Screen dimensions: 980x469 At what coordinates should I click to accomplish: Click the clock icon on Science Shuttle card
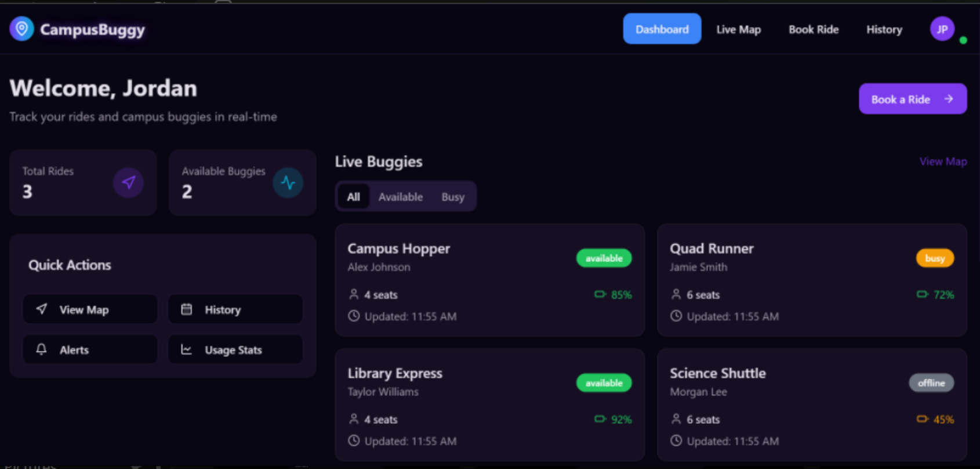tap(676, 441)
